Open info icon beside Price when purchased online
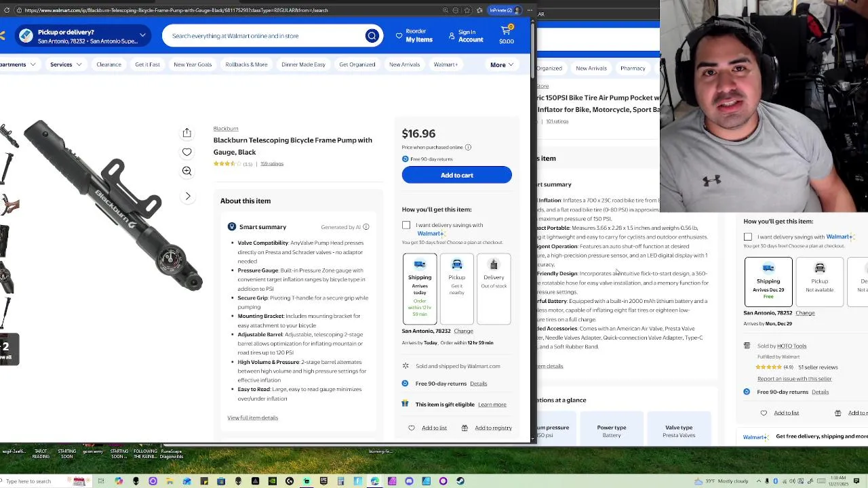 click(x=468, y=147)
